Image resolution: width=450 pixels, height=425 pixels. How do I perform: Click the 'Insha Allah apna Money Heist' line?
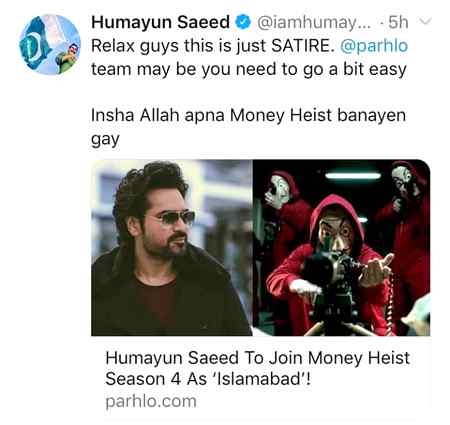coord(249,116)
